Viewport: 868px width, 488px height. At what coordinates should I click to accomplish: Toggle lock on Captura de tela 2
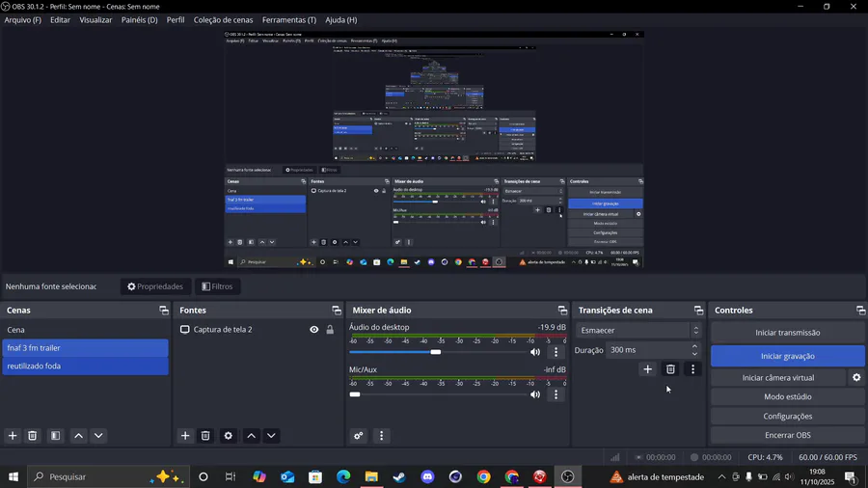(330, 329)
